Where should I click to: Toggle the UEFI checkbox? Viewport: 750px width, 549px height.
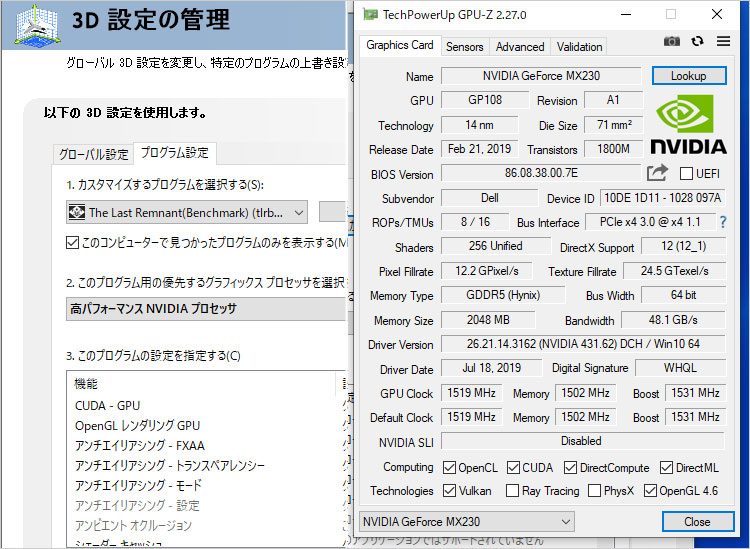(686, 174)
